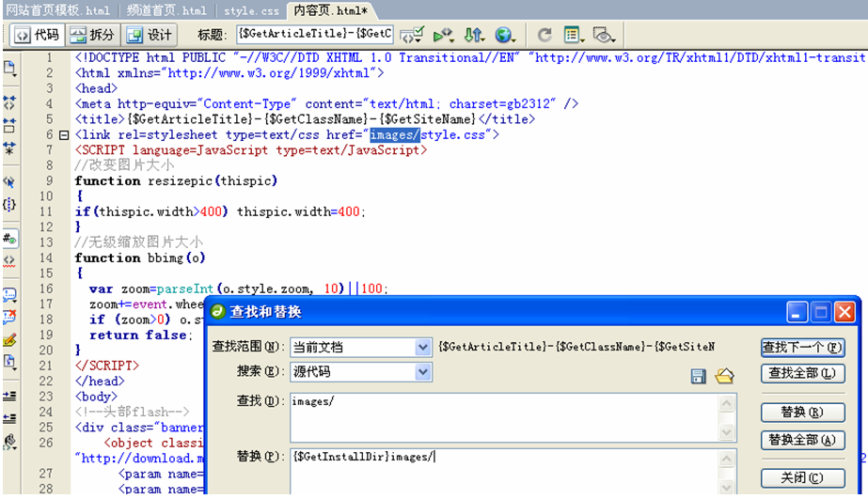Viewport: 868px width, 499px height.
Task: Click 查找下一个(F) button
Action: click(803, 348)
